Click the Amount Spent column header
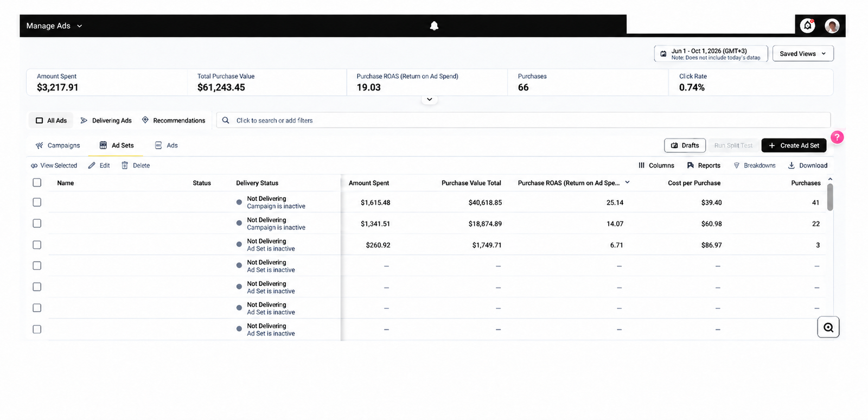This screenshot has width=868, height=420. pos(369,183)
